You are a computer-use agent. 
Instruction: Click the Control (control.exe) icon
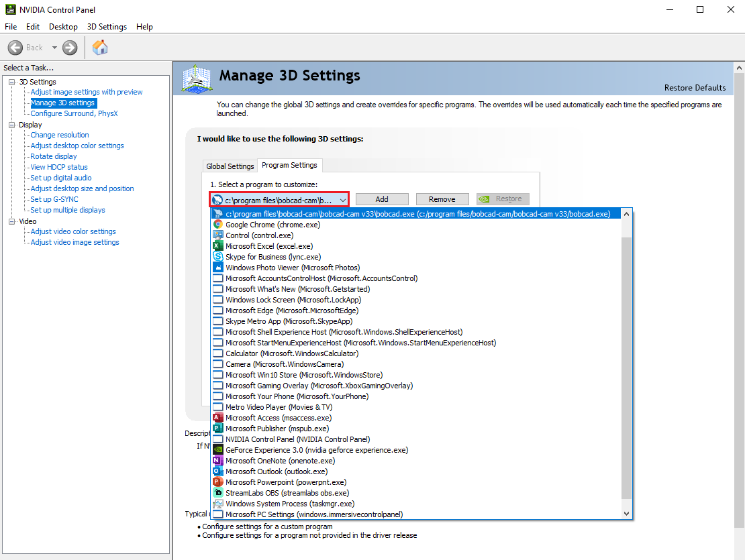(x=217, y=235)
